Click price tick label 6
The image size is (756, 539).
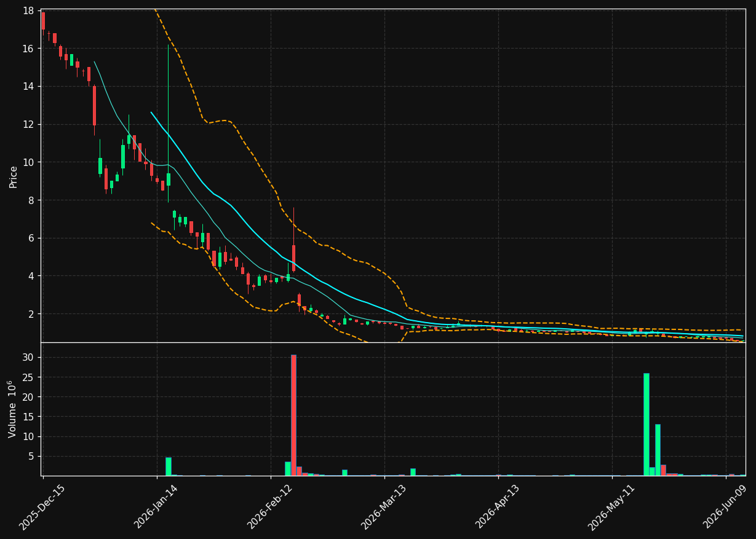coord(31,238)
